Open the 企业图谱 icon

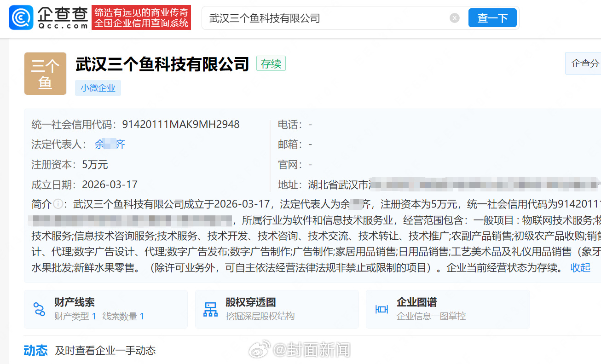point(381,309)
